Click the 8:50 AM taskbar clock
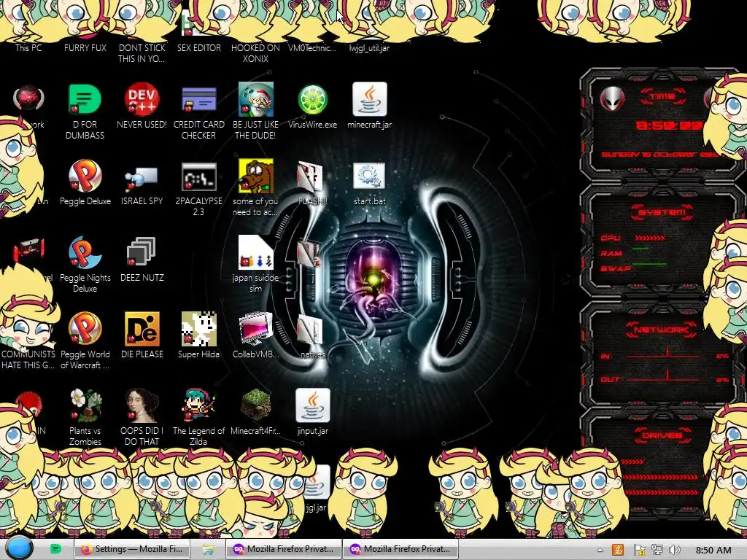Image resolution: width=747 pixels, height=560 pixels. pos(713,550)
